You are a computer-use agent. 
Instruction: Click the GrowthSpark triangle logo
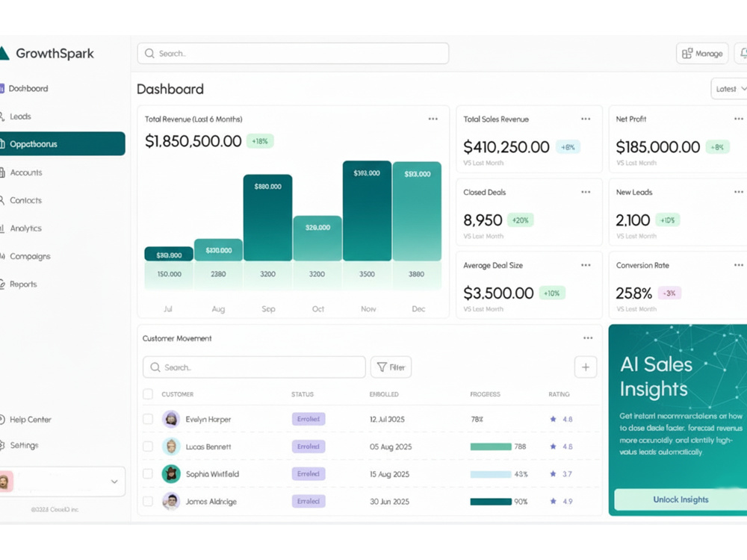pos(4,53)
